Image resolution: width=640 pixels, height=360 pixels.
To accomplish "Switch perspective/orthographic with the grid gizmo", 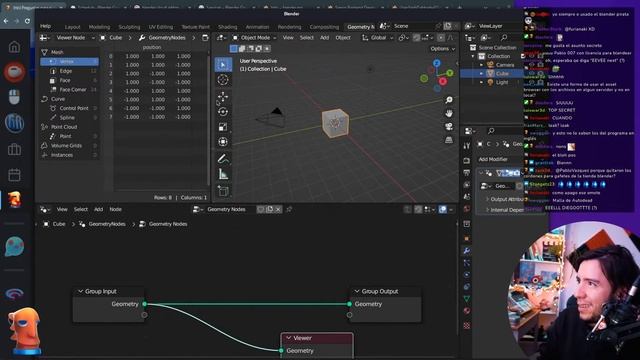I will pos(449,140).
